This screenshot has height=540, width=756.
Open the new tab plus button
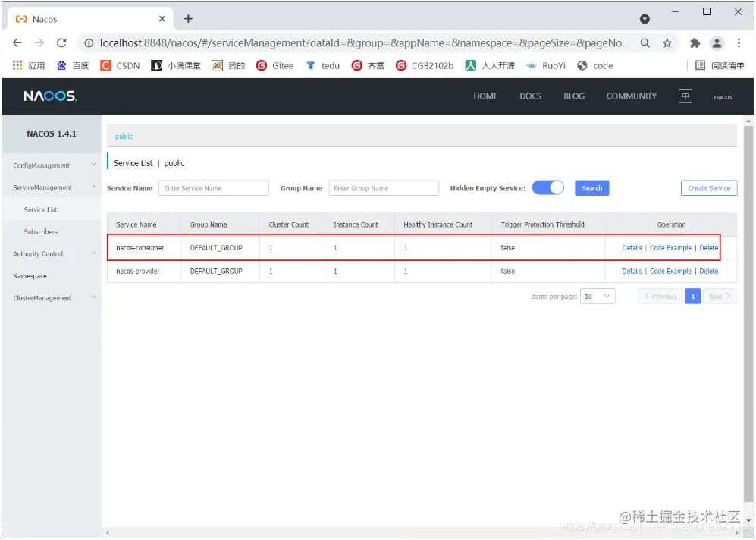(x=188, y=19)
